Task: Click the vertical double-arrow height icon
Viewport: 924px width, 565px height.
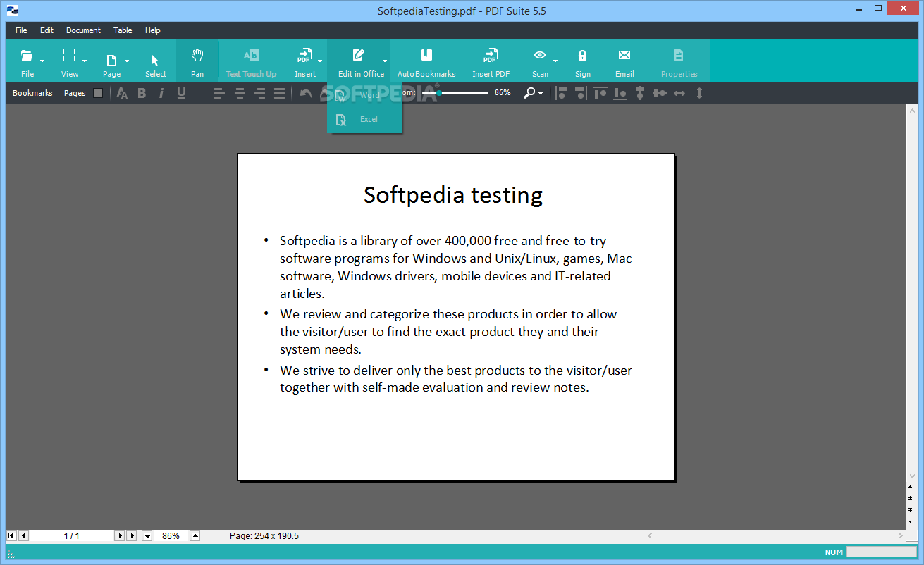Action: click(x=699, y=93)
